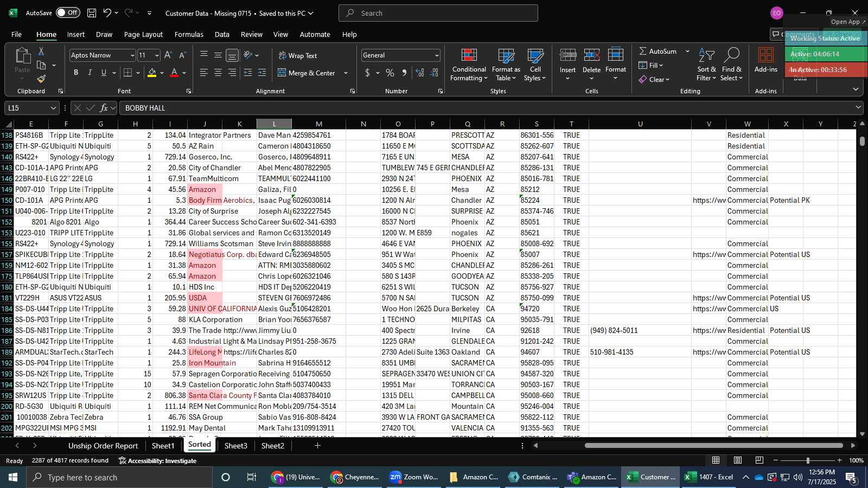Open Conditional Formatting menu

pos(469,65)
